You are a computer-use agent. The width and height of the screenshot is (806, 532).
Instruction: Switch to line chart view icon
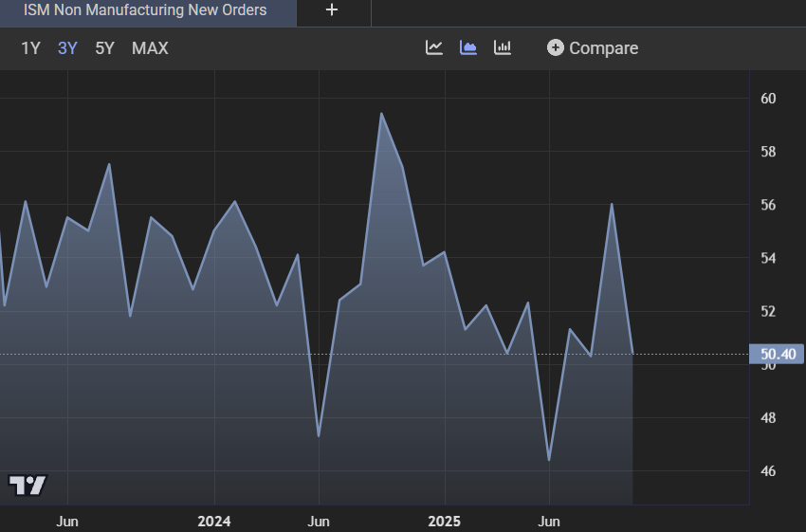click(x=434, y=47)
